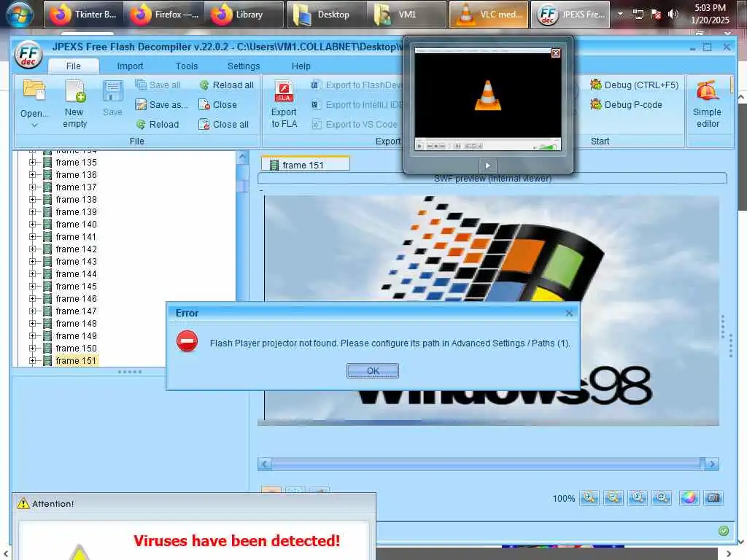Open the Simple editor propeller hat icon

click(708, 90)
